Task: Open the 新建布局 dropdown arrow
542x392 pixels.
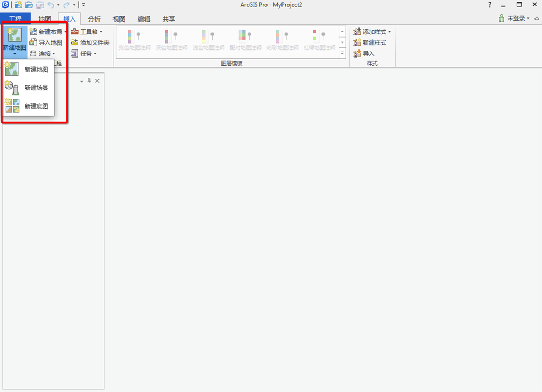Action: 65,32
